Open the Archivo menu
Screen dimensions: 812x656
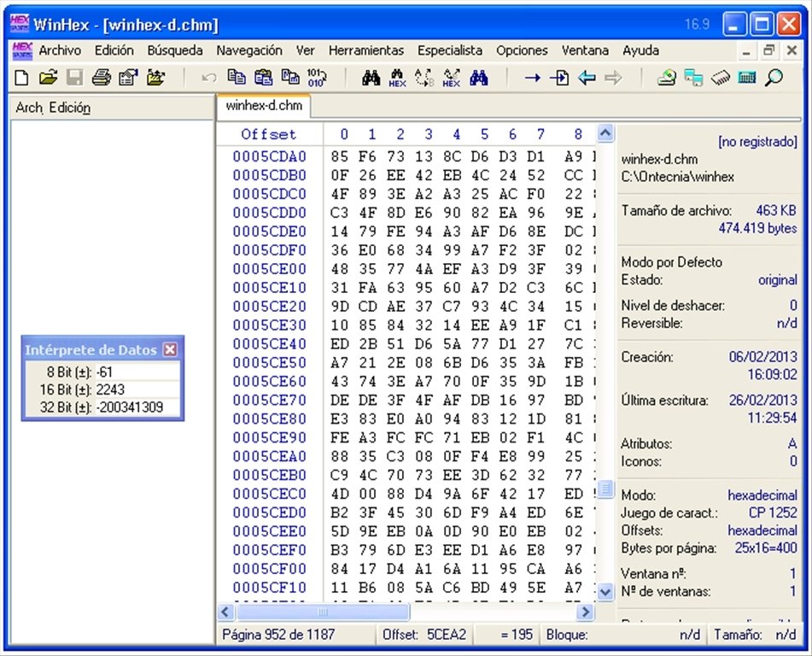pos(60,50)
